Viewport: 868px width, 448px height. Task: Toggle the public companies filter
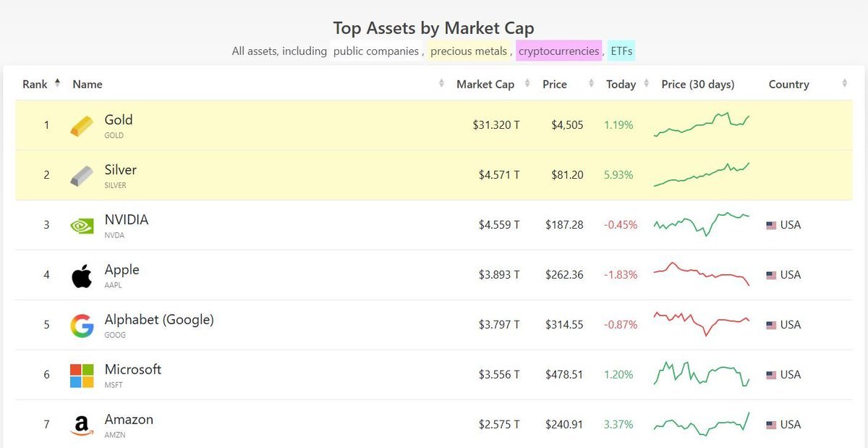[x=376, y=51]
